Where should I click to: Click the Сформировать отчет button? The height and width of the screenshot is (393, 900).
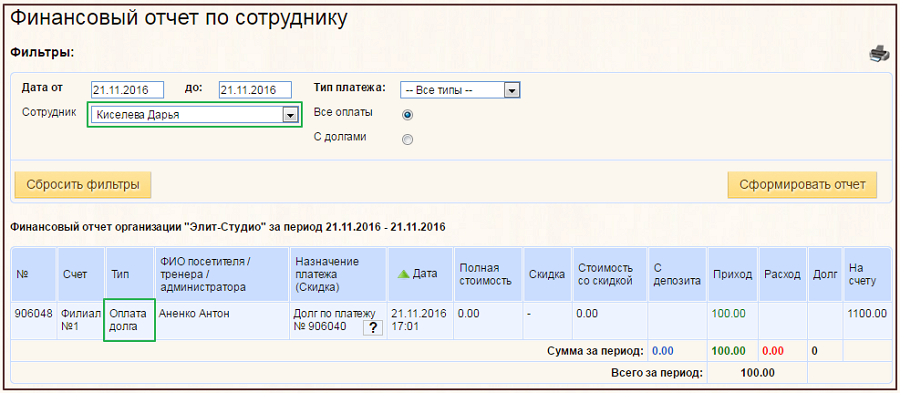pyautogui.click(x=802, y=185)
